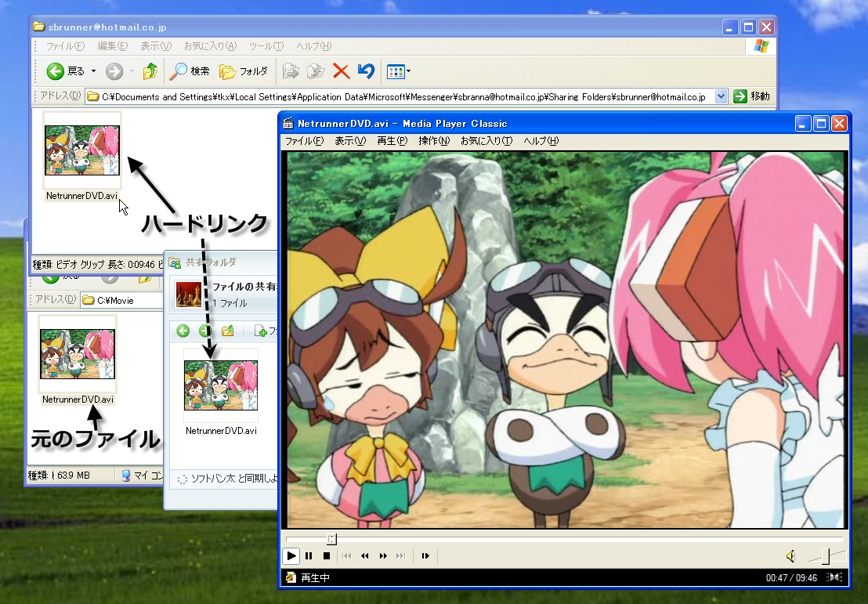This screenshot has width=868, height=604.
Task: Click Play button in Media Player Classic
Action: [x=291, y=556]
